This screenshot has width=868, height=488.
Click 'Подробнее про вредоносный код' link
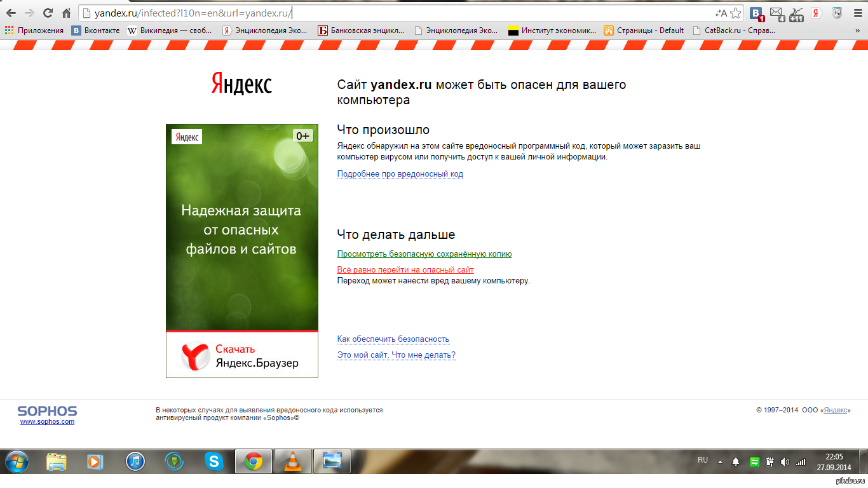400,174
